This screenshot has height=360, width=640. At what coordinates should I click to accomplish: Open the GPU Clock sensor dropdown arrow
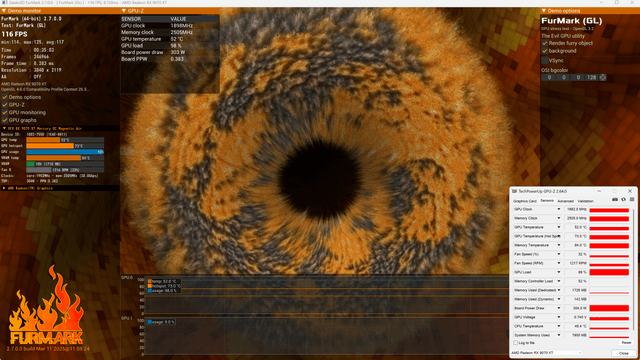[x=559, y=209]
